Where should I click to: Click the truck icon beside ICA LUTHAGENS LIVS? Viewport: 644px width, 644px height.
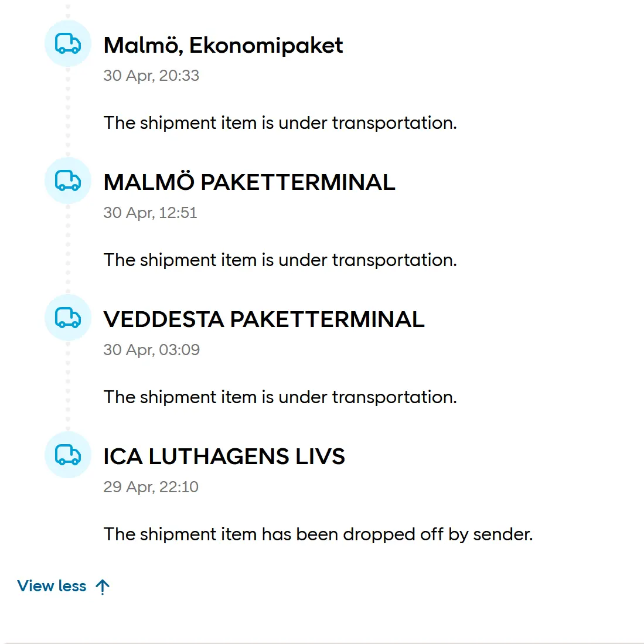68,455
